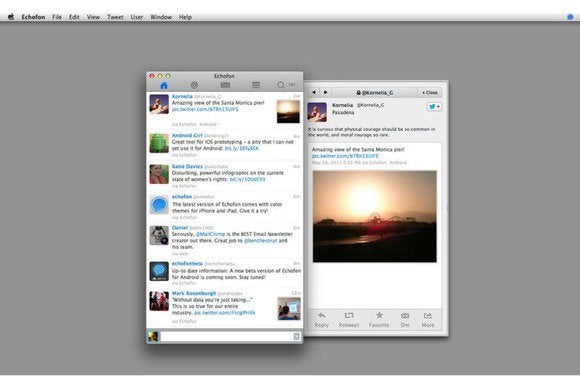Open the bit.ly link in Android Girl's tweet
This screenshot has width=580, height=388.
242,148
